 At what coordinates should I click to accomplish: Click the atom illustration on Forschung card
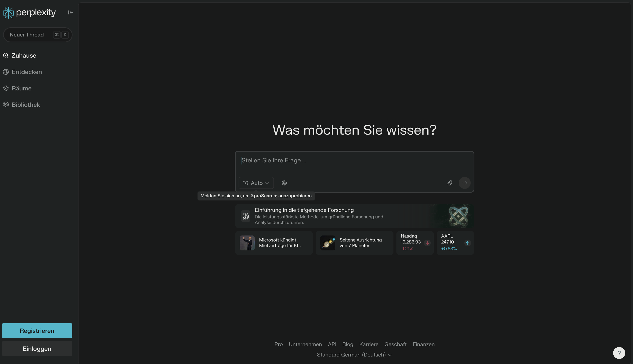tap(458, 216)
